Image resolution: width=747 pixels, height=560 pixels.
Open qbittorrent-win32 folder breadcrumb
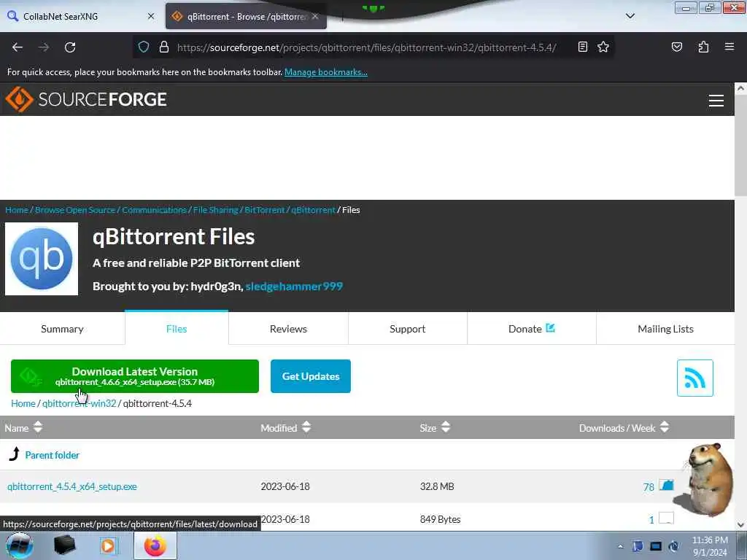[79, 403]
